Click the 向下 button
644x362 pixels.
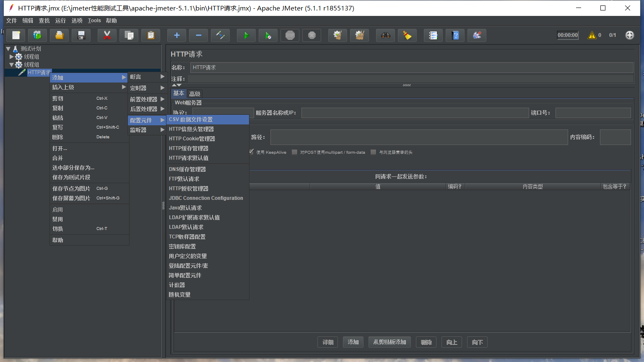pos(478,342)
